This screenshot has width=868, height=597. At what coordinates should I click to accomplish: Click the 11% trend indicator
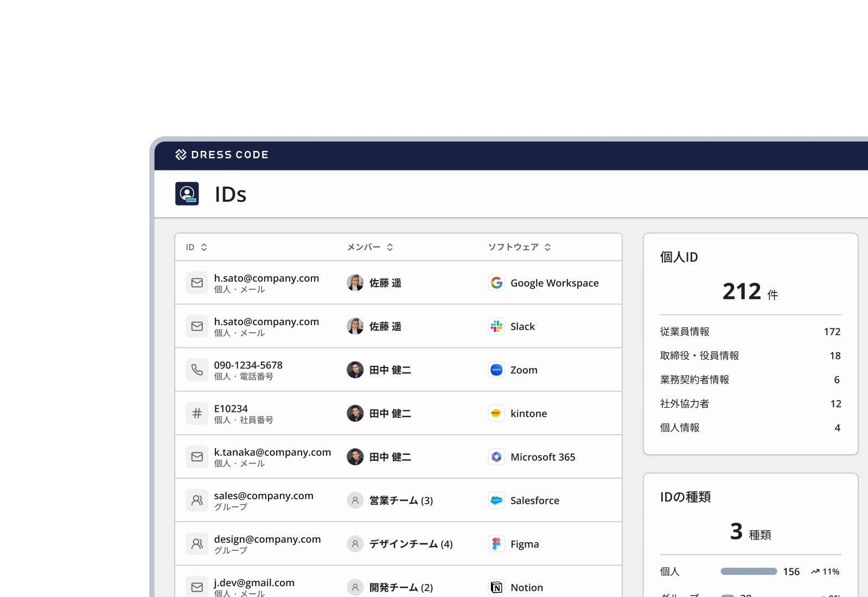(x=825, y=571)
